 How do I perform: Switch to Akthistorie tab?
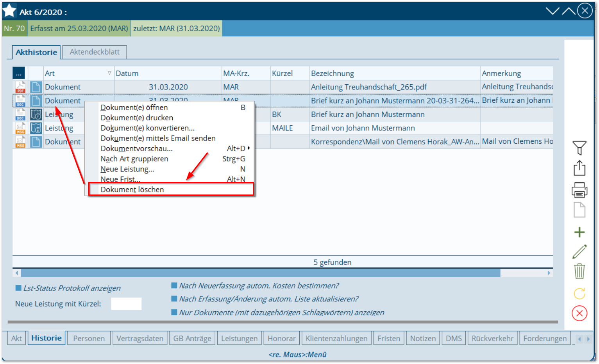36,52
